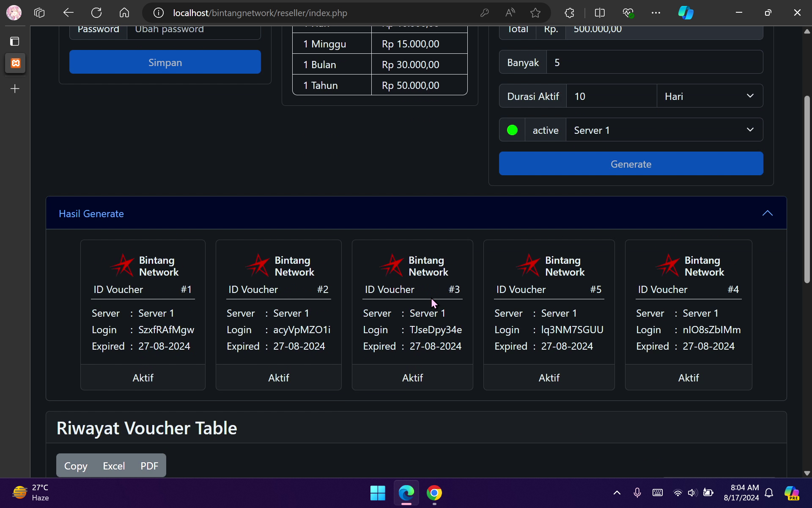Click the Simpan button
Image resolution: width=812 pixels, height=508 pixels.
point(165,62)
